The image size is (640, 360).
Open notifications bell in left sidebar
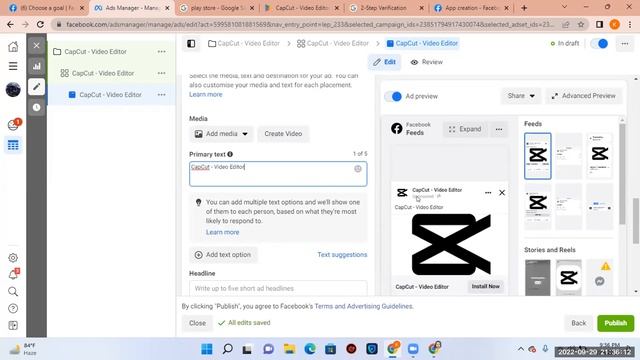coord(13,274)
